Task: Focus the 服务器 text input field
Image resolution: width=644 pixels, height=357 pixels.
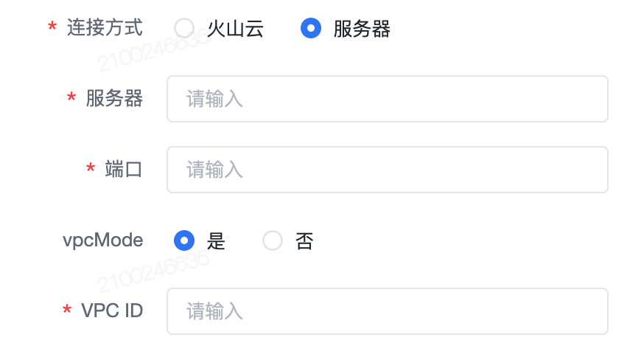Action: point(387,99)
